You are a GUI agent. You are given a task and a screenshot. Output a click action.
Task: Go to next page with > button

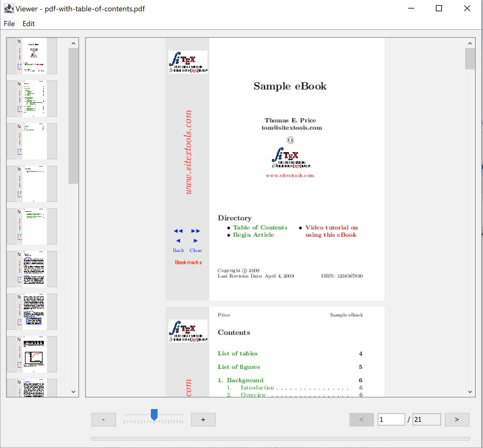(x=457, y=419)
